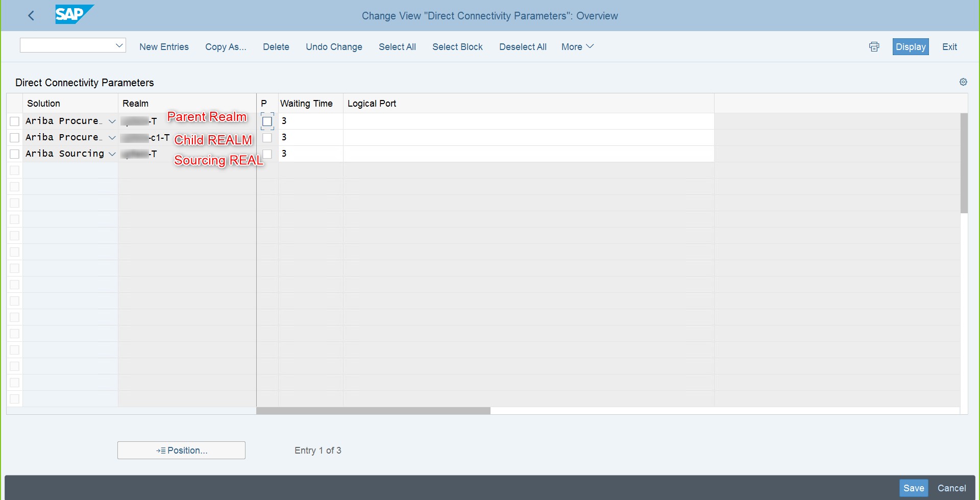Open the Solution dropdown on the Ariba Sourcing row
The width and height of the screenshot is (980, 500).
tap(112, 154)
